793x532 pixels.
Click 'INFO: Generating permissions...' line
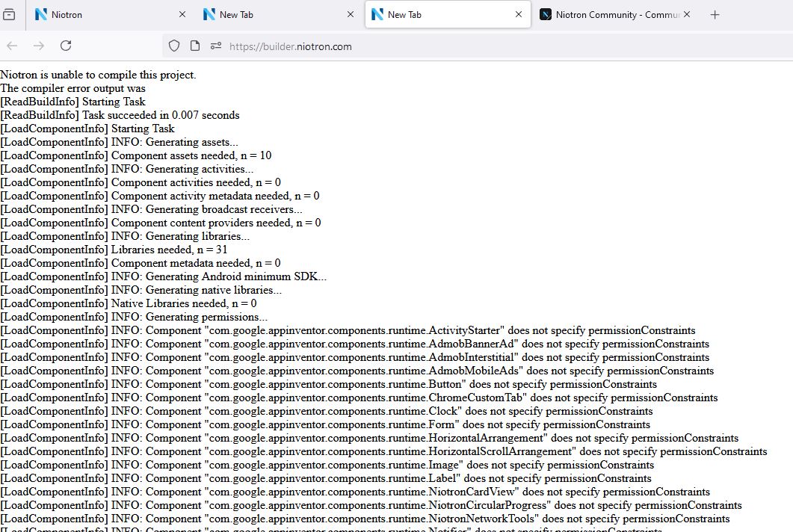tap(134, 317)
